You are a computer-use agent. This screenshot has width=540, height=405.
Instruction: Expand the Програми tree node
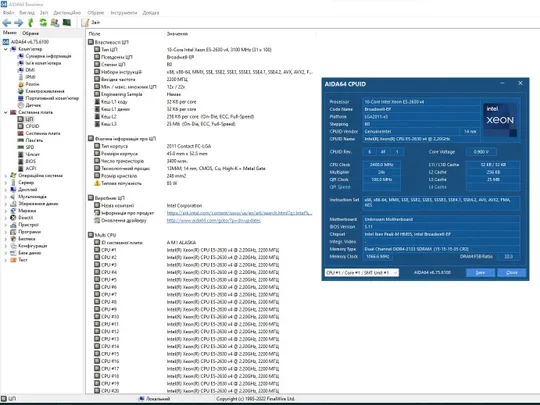click(6, 231)
